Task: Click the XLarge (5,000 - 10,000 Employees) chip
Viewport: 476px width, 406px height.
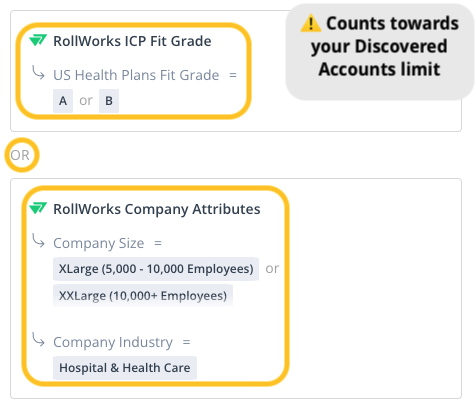Action: pyautogui.click(x=156, y=269)
